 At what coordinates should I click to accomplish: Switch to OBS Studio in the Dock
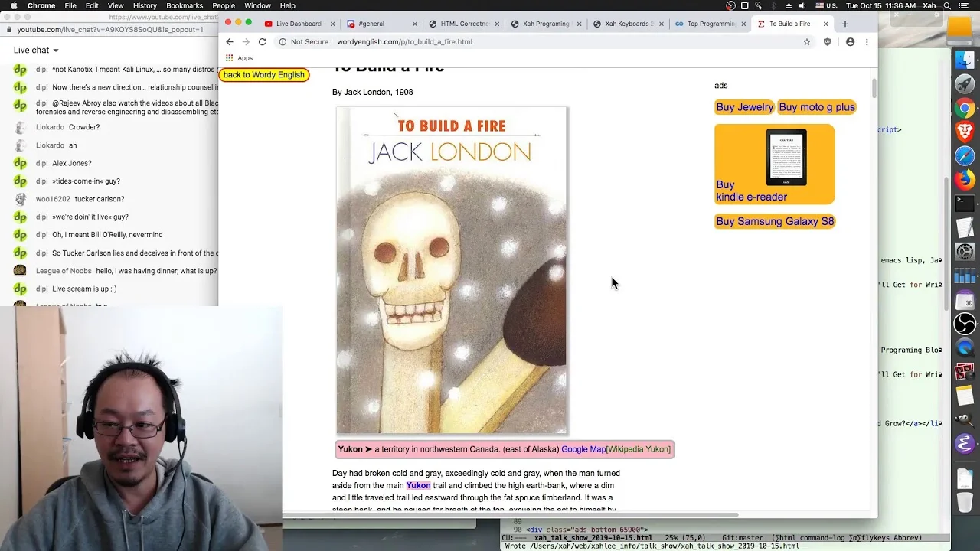(965, 324)
